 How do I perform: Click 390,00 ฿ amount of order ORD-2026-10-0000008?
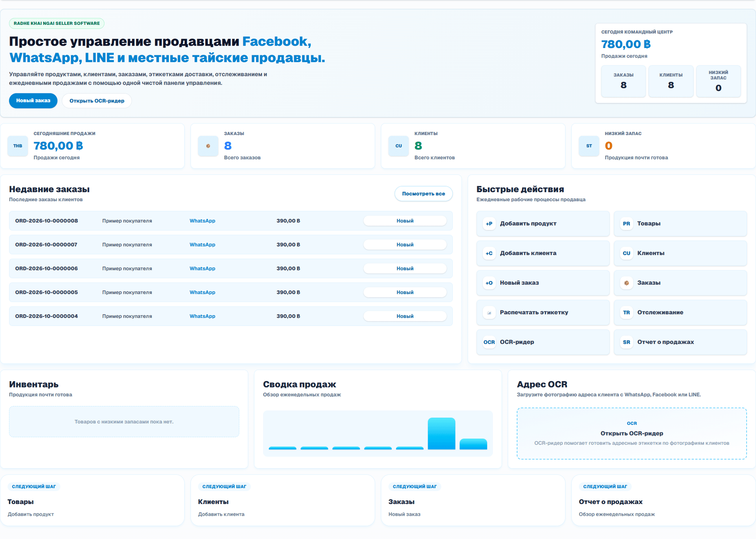pos(288,221)
